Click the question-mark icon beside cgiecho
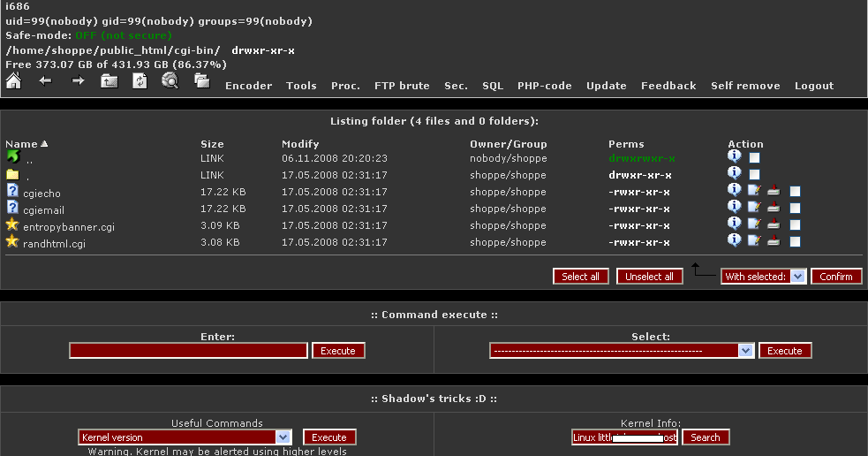The height and width of the screenshot is (456, 868). click(x=12, y=191)
